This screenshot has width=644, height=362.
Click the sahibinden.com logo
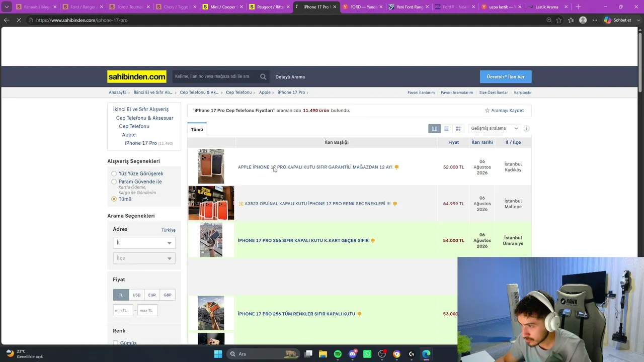[137, 76]
